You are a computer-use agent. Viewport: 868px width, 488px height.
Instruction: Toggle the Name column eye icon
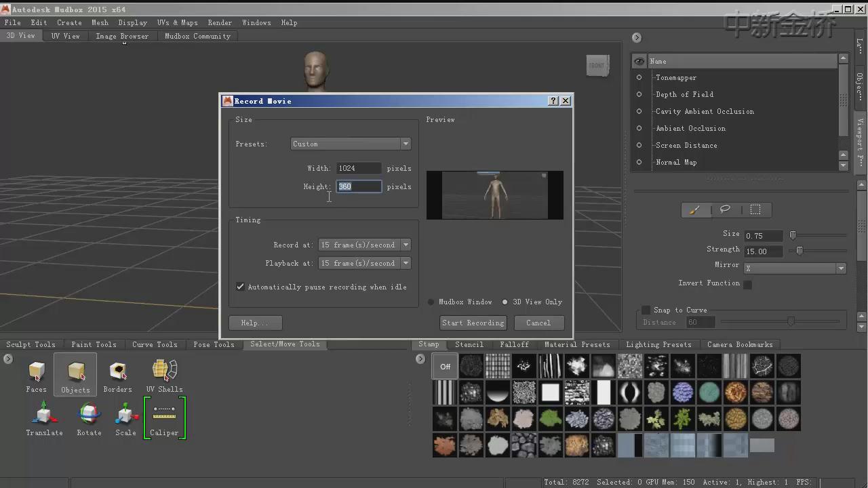[639, 61]
